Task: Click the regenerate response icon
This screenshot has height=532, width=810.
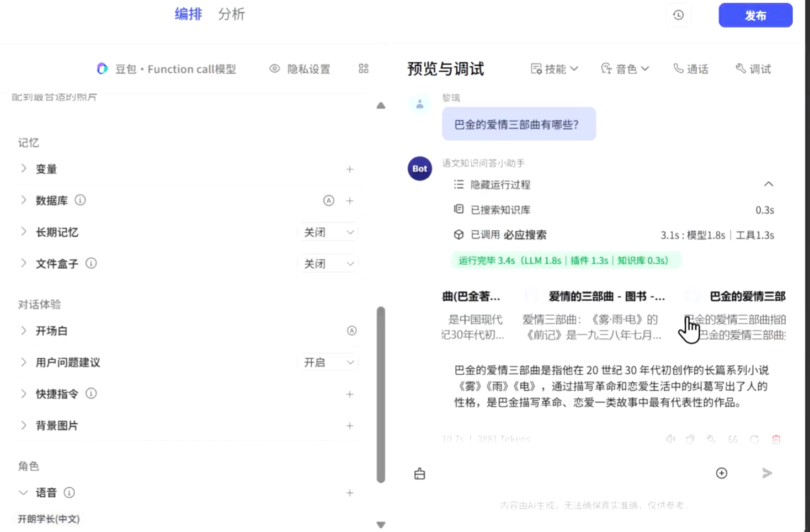Action: [x=754, y=439]
